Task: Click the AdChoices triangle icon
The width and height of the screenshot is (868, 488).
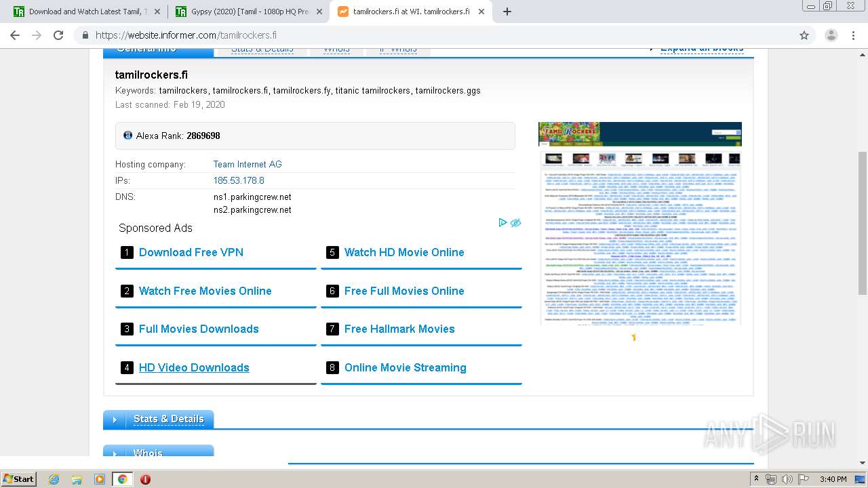Action: (x=502, y=222)
